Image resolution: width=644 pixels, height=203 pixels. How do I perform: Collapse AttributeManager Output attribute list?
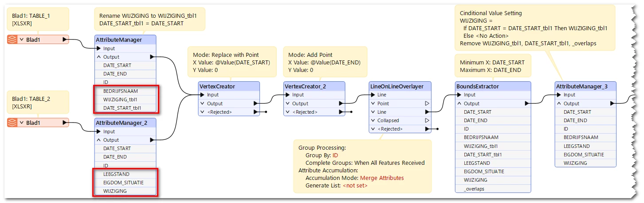[98, 57]
